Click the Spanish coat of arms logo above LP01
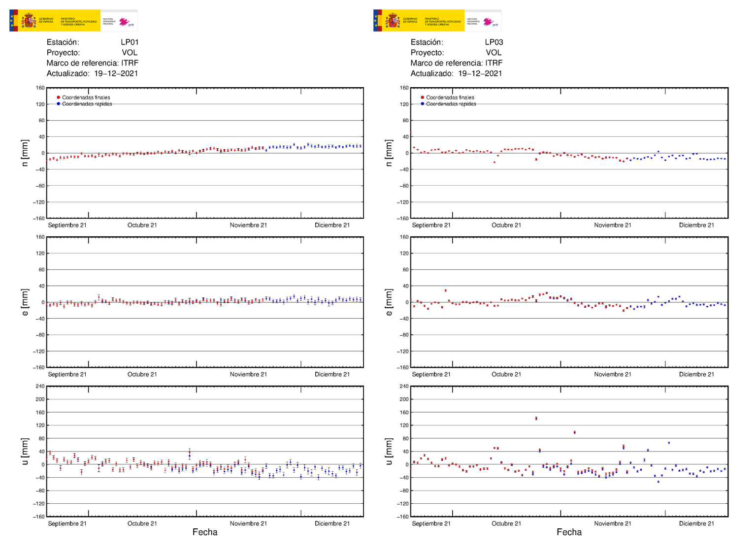Viewport: 756px width, 554px height. [28, 21]
